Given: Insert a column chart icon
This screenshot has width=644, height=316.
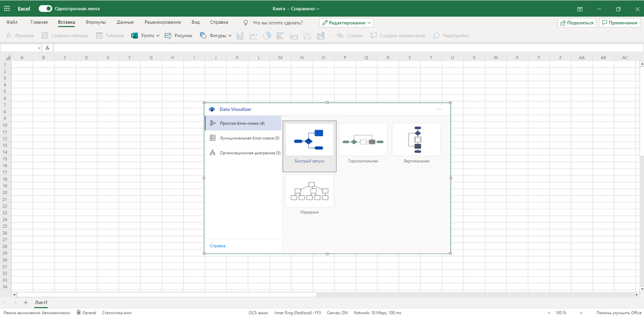Looking at the screenshot, I should click(x=240, y=35).
